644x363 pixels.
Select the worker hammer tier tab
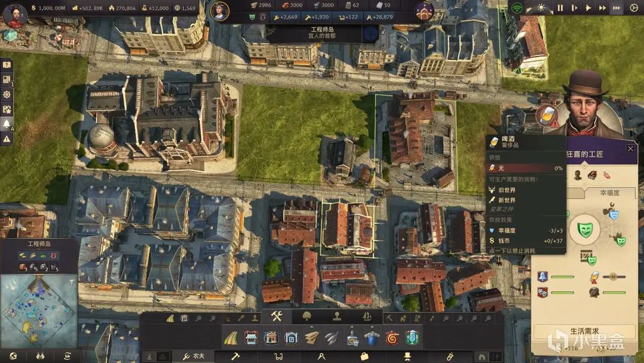236,356
